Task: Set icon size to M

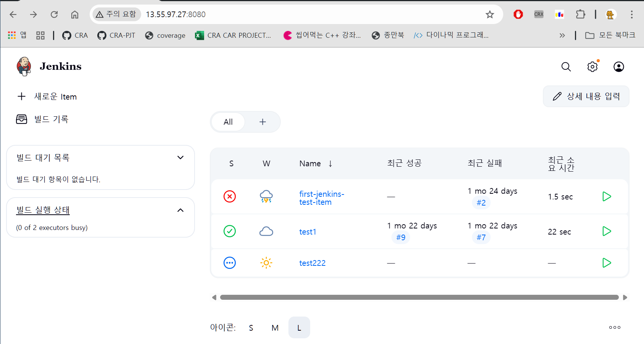Action: point(275,328)
